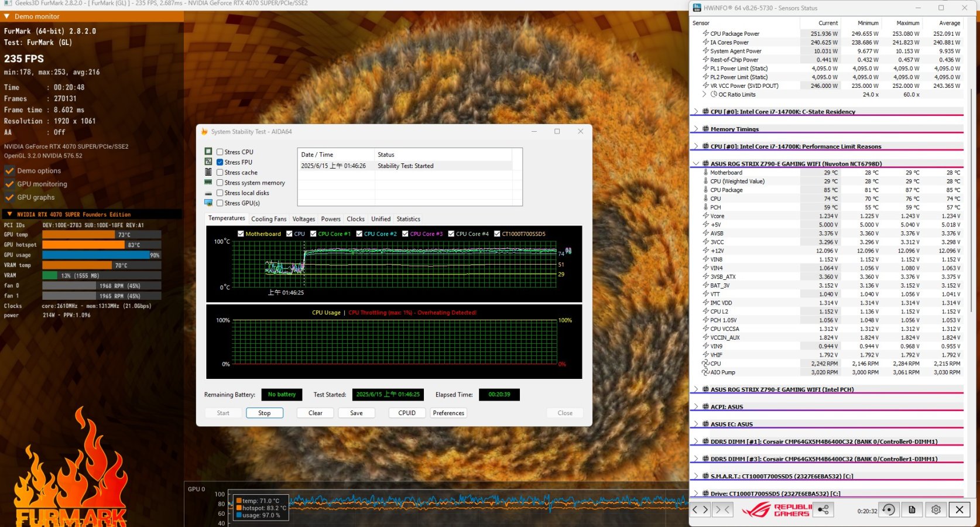Click the X icon in HWiNFO bottom toolbar
The height and width of the screenshot is (527, 980).
pyautogui.click(x=960, y=509)
